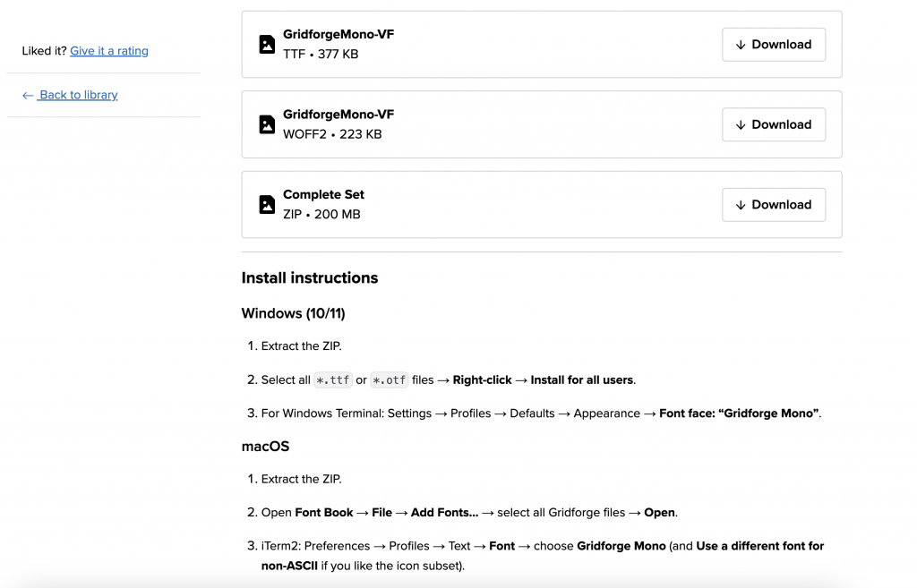Click the Complete Set ZIP file icon
The image size is (917, 588).
[x=267, y=204]
